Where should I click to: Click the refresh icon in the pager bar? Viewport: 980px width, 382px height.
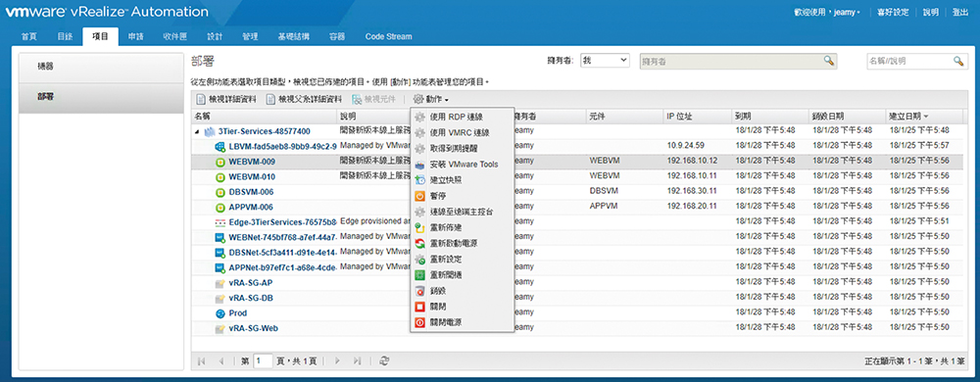385,360
